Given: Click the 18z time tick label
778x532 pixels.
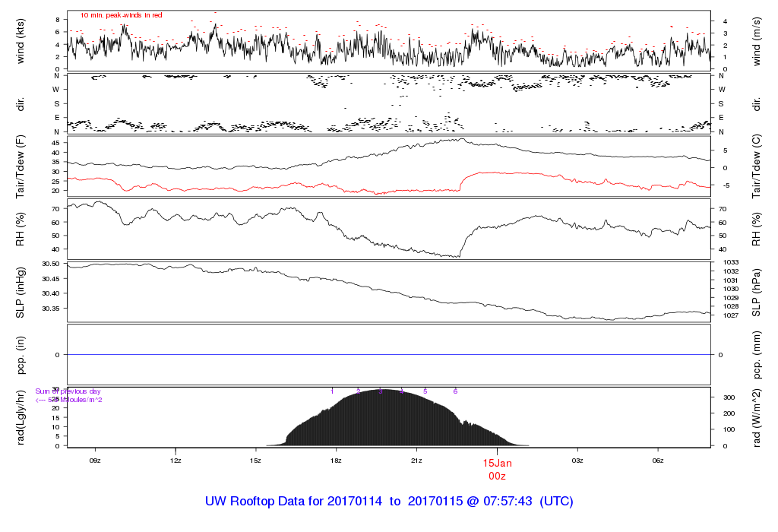Looking at the screenshot, I should click(x=337, y=461).
